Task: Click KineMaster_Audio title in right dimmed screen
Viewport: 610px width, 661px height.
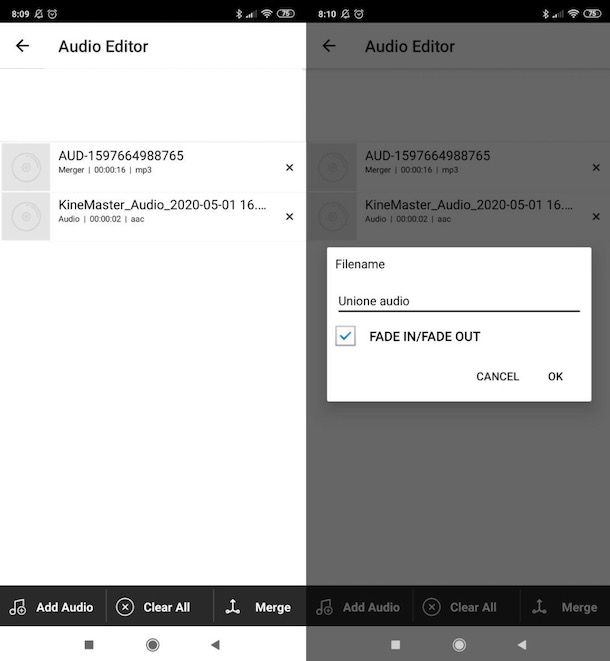Action: click(469, 205)
